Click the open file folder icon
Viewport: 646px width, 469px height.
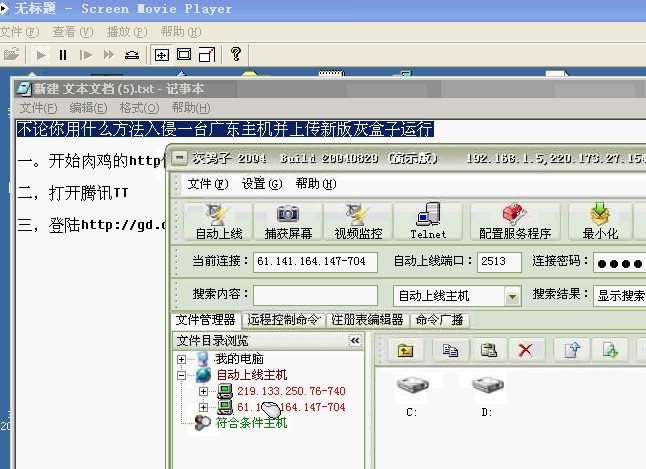click(11, 54)
